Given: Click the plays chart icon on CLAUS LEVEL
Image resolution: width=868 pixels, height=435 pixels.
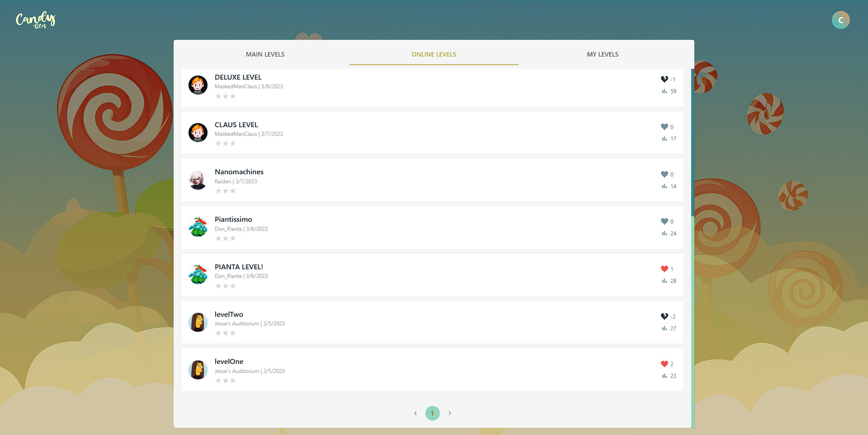Looking at the screenshot, I should point(664,139).
